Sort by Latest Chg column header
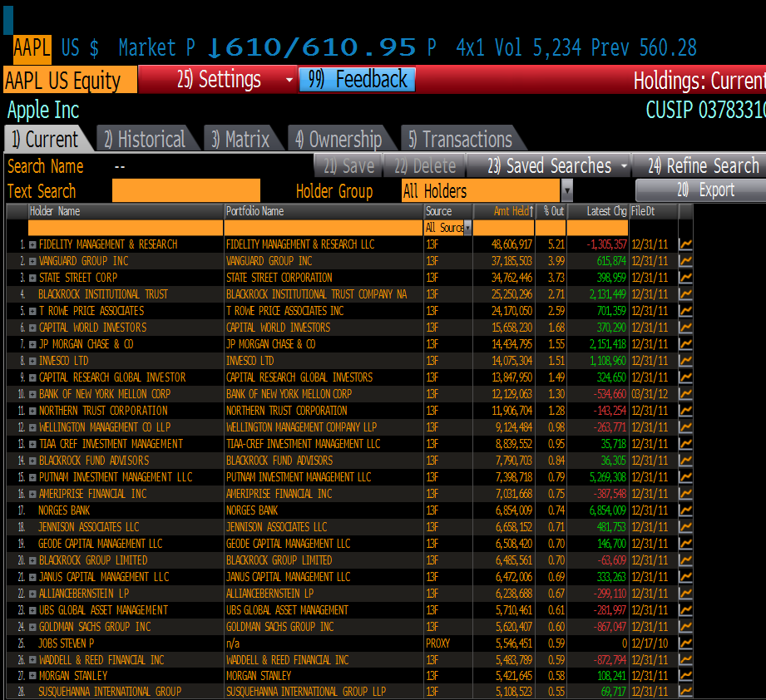 597,211
